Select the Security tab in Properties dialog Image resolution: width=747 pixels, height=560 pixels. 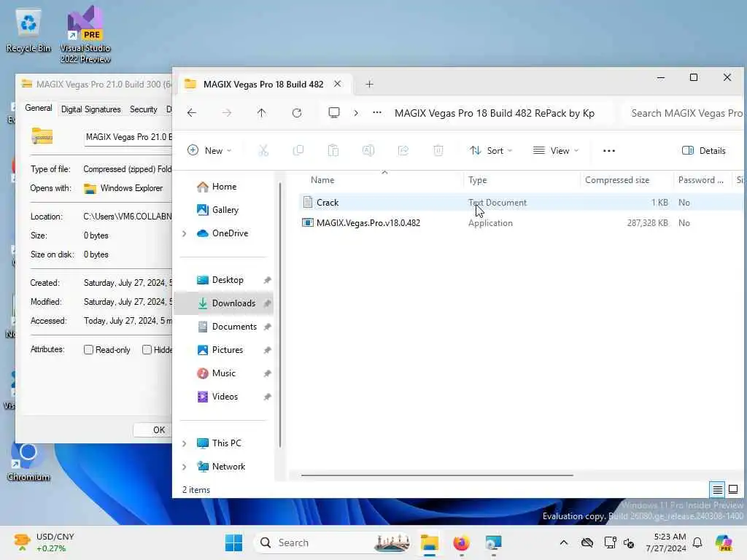[x=144, y=109]
